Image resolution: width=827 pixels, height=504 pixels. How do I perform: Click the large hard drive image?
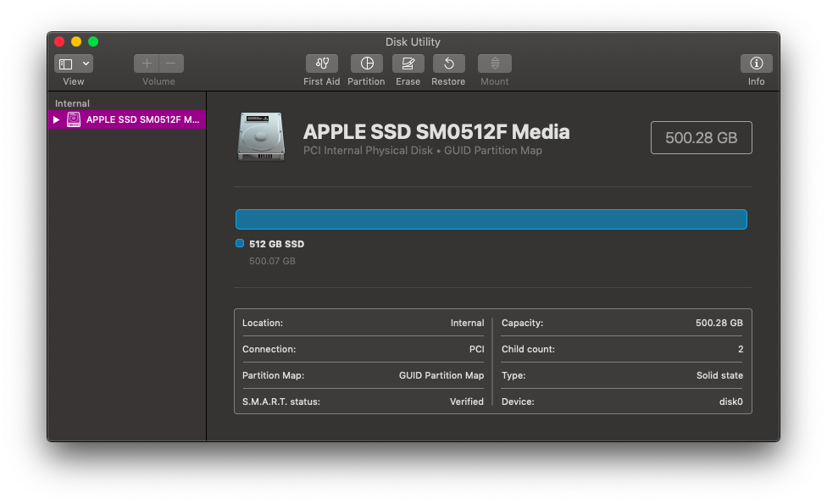pyautogui.click(x=261, y=136)
